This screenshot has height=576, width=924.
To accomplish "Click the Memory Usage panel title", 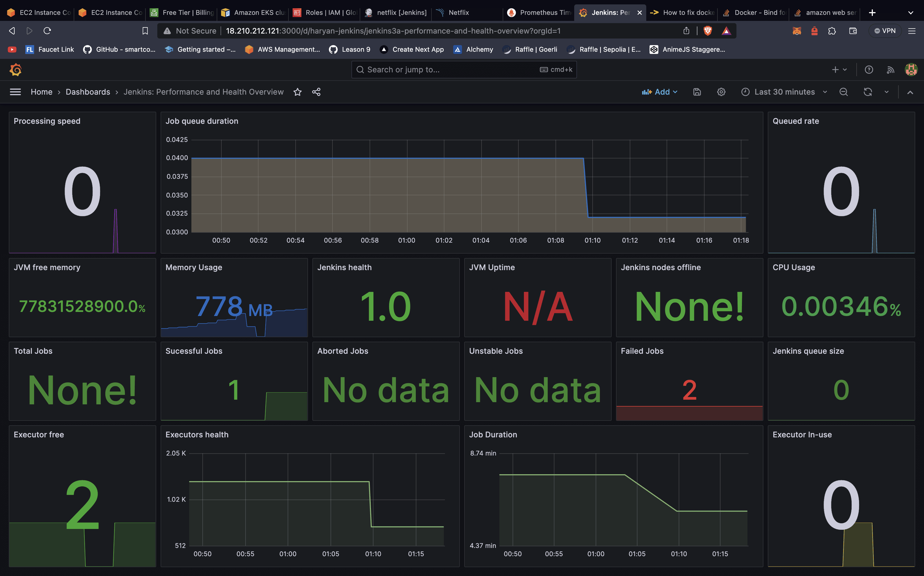I will [x=194, y=267].
